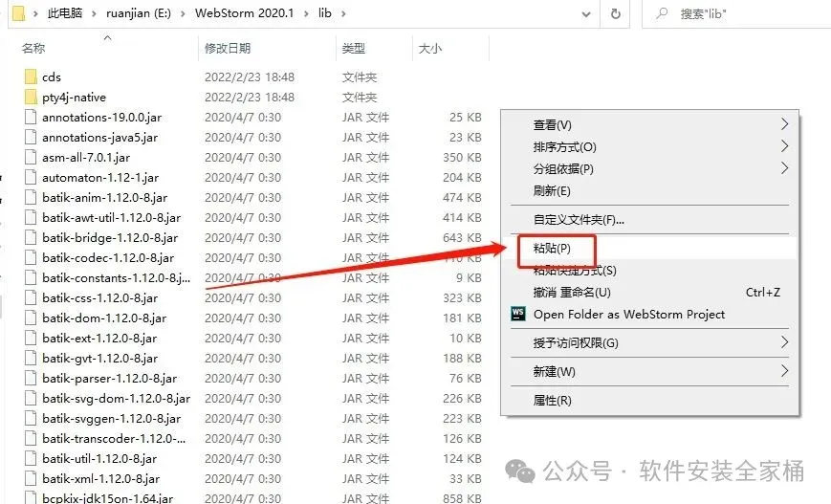Viewport: 831px width, 504px height.
Task: Click the lib breadcrumb segment
Action: [x=325, y=13]
